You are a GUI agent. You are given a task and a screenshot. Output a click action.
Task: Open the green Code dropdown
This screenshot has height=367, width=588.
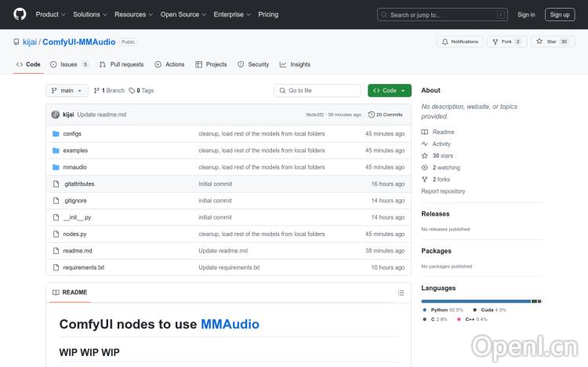coord(389,91)
